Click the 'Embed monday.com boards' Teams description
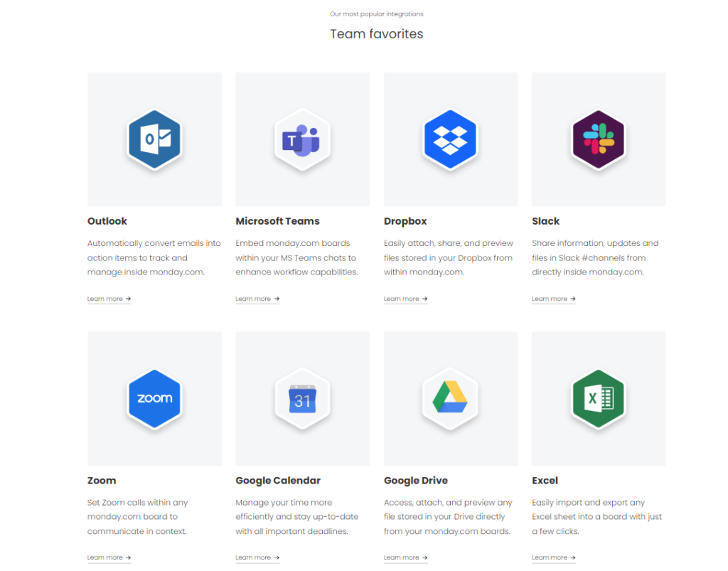Image resolution: width=728 pixels, height=571 pixels. point(296,257)
